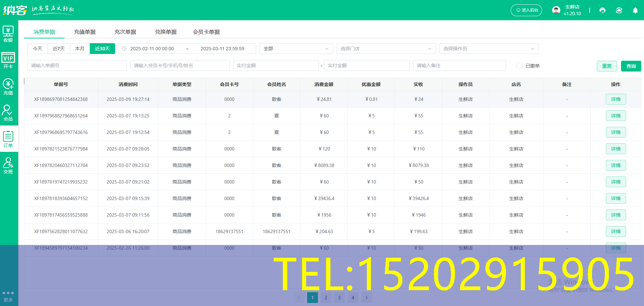The image size is (644, 306).
Task: Click the 查询 search button
Action: point(631,66)
